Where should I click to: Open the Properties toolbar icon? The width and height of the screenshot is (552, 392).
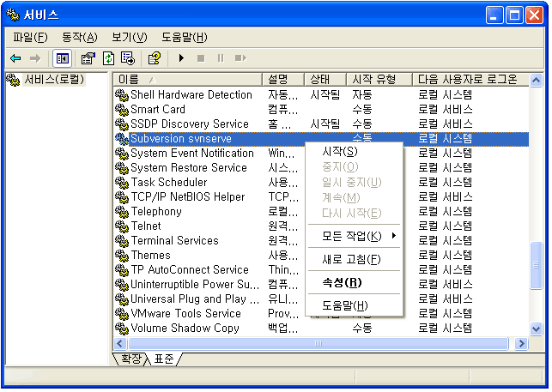click(88, 58)
